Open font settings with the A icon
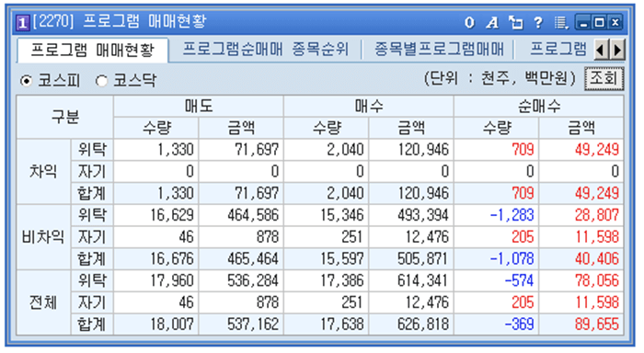This screenshot has width=644, height=353. coord(492,23)
